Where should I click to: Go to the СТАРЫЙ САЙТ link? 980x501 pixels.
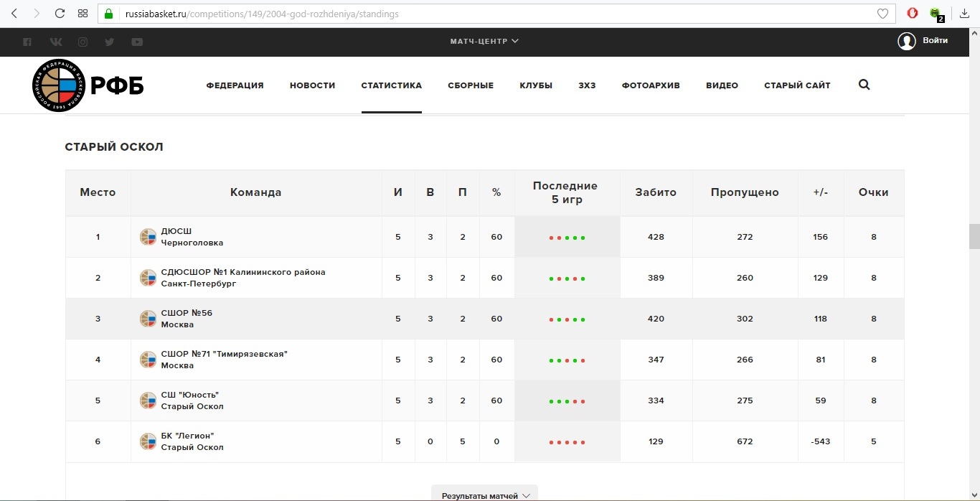tap(797, 85)
